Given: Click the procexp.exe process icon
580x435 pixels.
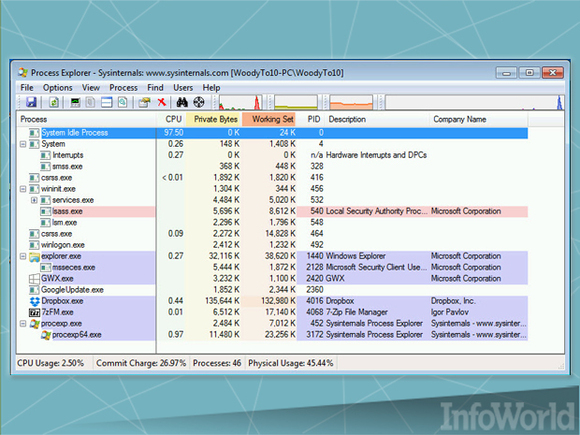Looking at the screenshot, I should (35, 324).
